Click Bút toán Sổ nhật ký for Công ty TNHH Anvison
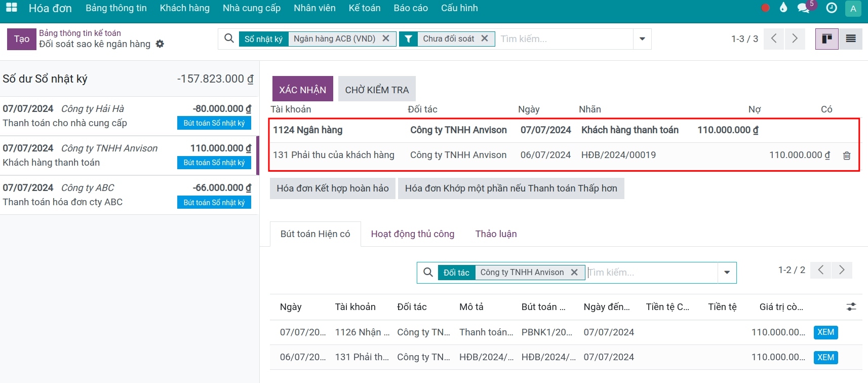The width and height of the screenshot is (868, 383). (x=214, y=163)
